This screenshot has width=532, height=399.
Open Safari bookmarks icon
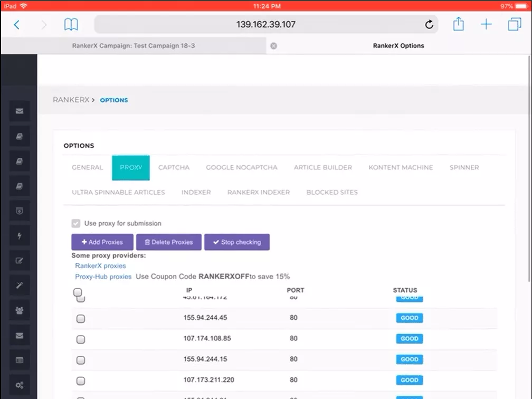point(71,24)
